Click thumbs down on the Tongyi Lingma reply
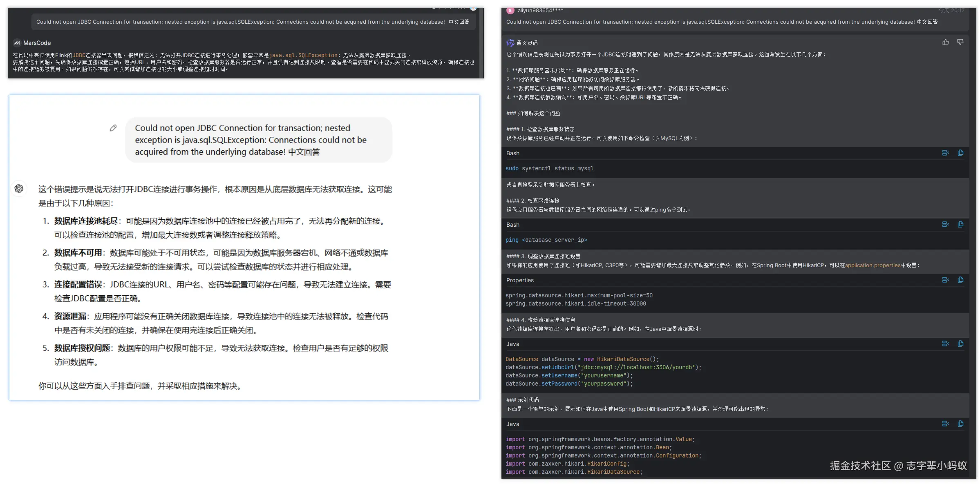This screenshot has width=980, height=484. pyautogui.click(x=960, y=42)
